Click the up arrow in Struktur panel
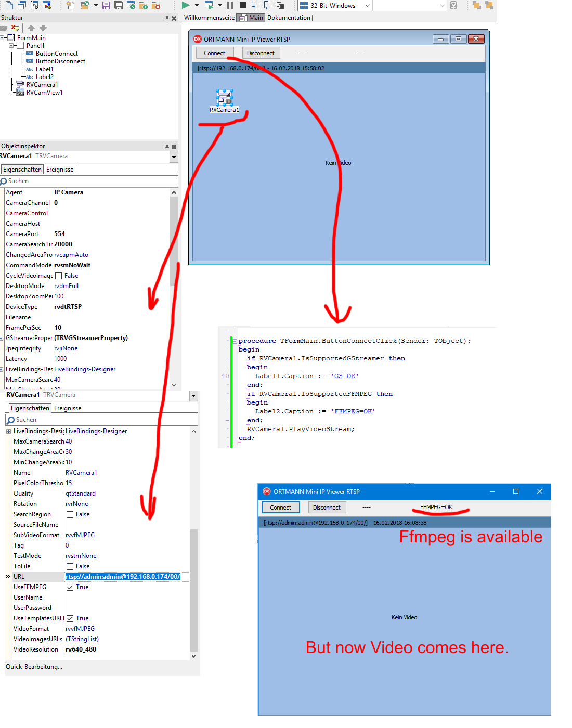572x728 pixels. point(31,28)
